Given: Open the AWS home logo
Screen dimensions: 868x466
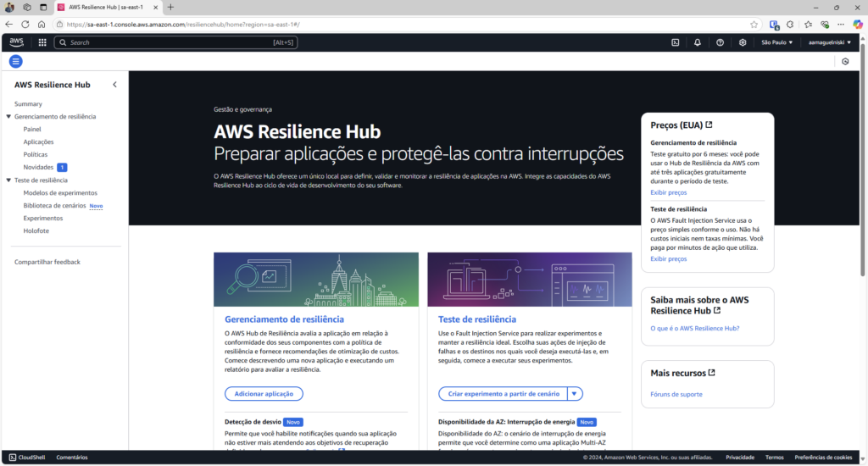Looking at the screenshot, I should pos(17,42).
